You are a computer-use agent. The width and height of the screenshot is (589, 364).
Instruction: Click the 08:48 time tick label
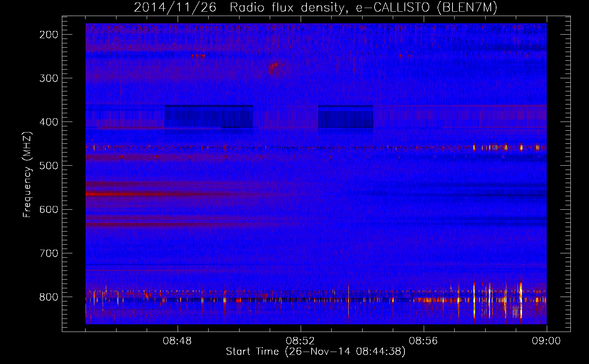177,341
